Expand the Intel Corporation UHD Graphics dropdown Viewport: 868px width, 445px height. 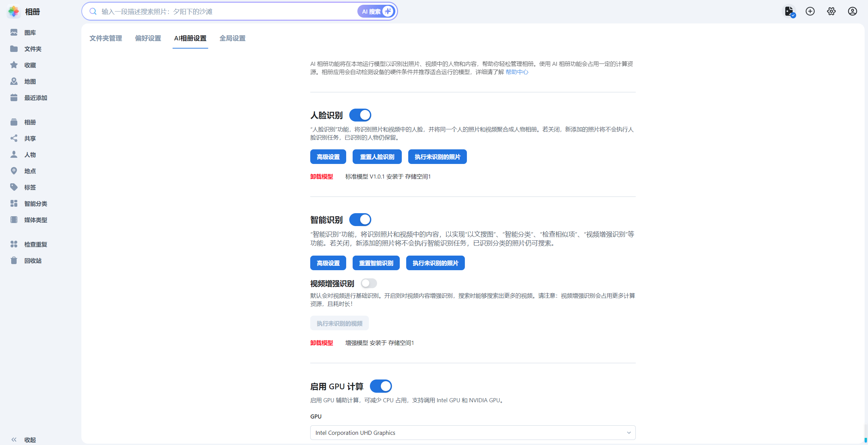473,433
